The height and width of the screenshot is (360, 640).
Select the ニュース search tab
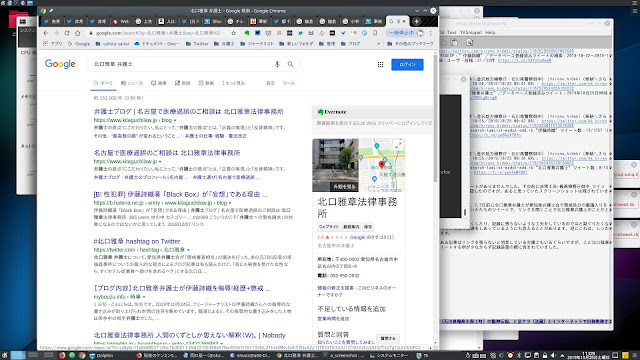coord(132,83)
